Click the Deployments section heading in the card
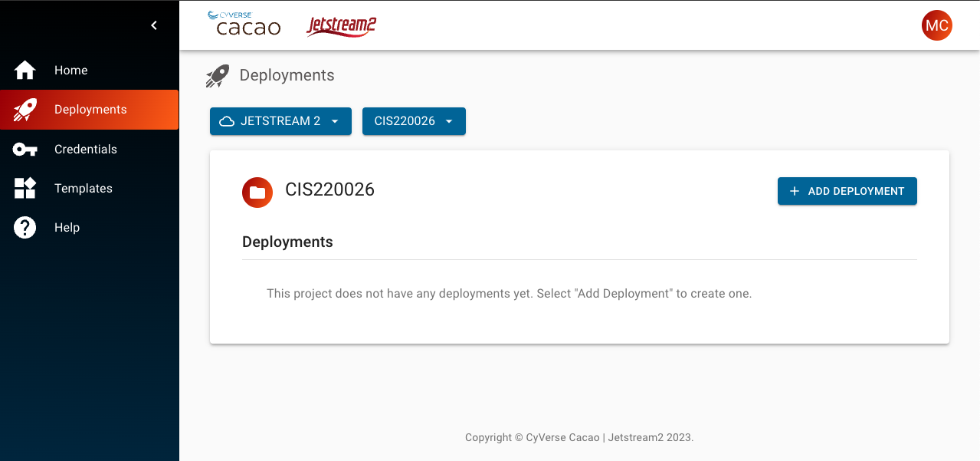 tap(287, 242)
